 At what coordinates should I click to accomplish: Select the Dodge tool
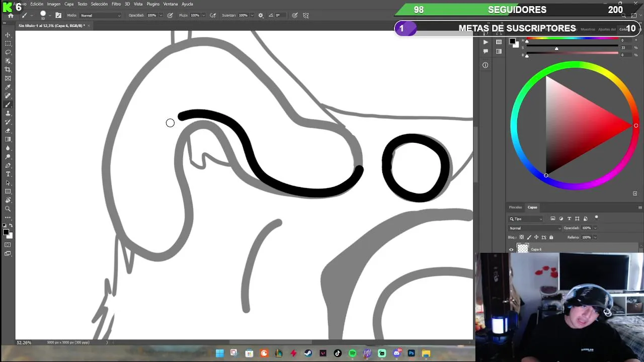point(8,157)
